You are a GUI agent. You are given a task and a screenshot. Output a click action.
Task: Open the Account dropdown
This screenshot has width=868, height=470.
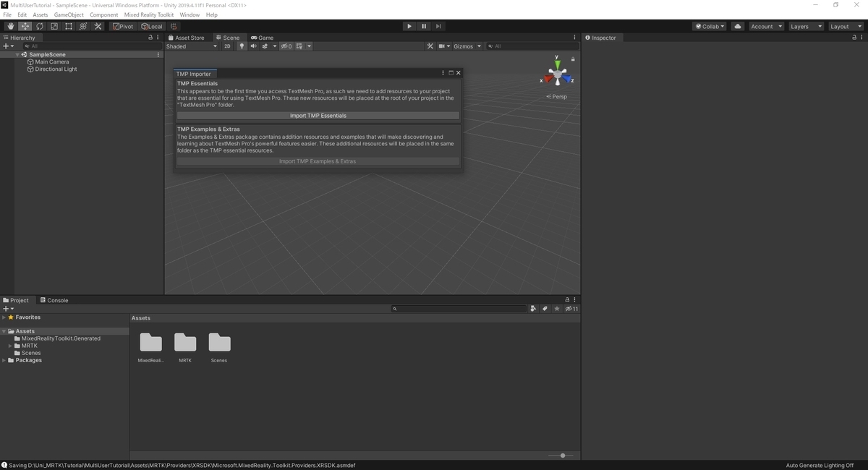[766, 27]
